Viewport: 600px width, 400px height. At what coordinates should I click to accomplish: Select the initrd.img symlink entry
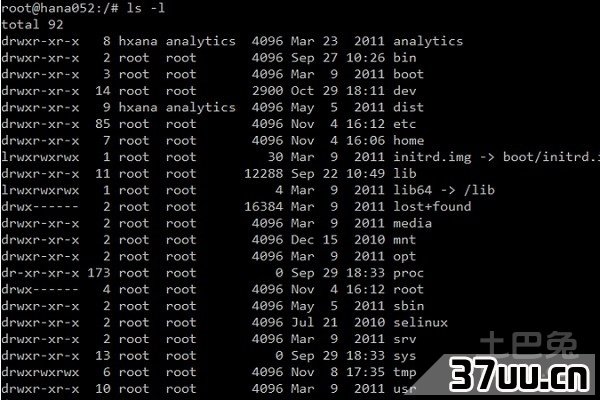click(432, 157)
